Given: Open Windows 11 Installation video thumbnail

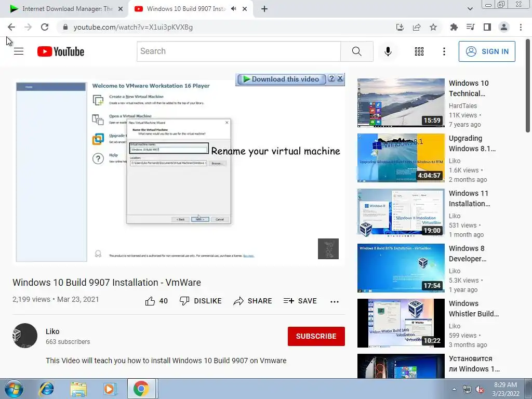Looking at the screenshot, I should (401, 212).
